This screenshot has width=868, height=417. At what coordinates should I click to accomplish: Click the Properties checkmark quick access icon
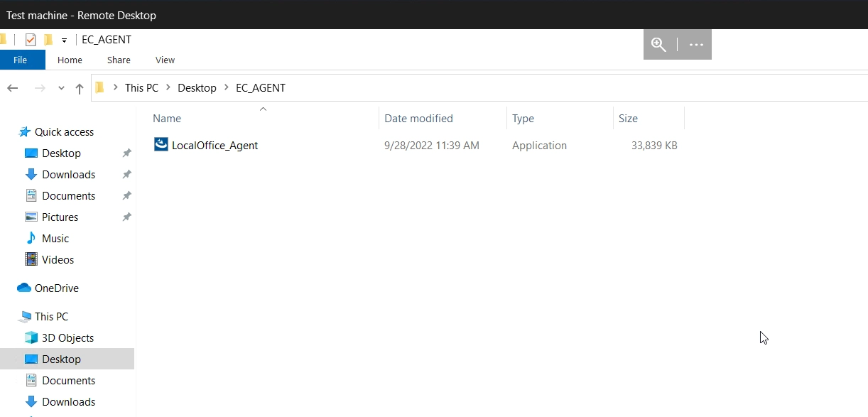click(31, 40)
